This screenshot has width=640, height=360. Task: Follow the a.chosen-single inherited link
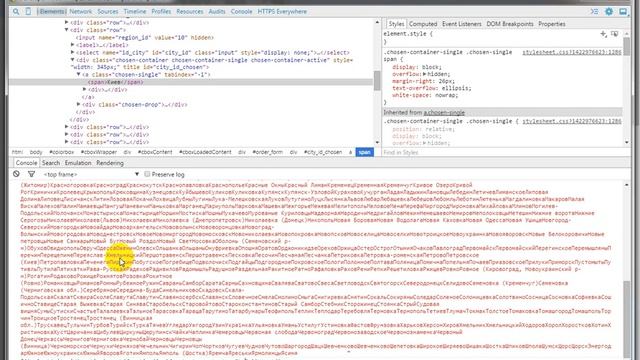point(444,113)
